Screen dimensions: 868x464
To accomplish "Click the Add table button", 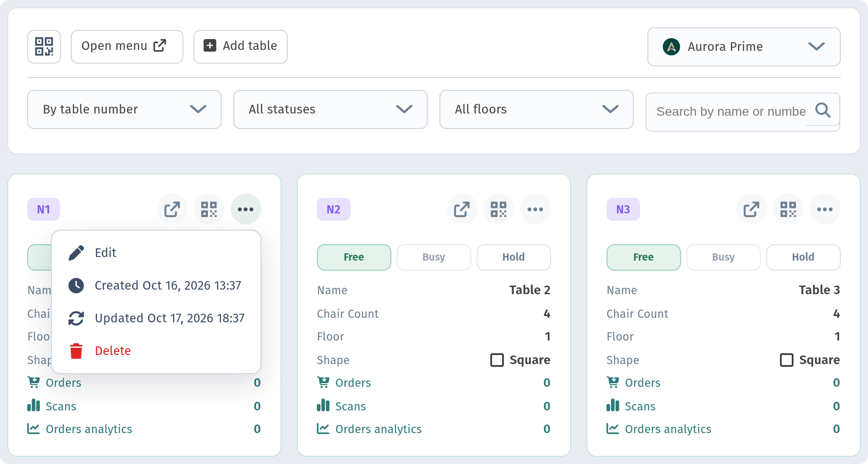I will pyautogui.click(x=241, y=47).
